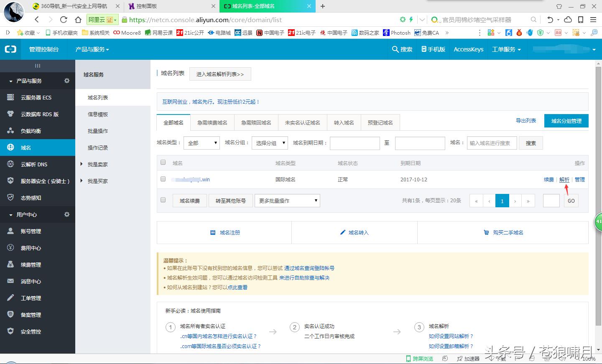602x364 pixels.
Task: Click the 手机版 icon in top bar
Action: click(x=433, y=49)
